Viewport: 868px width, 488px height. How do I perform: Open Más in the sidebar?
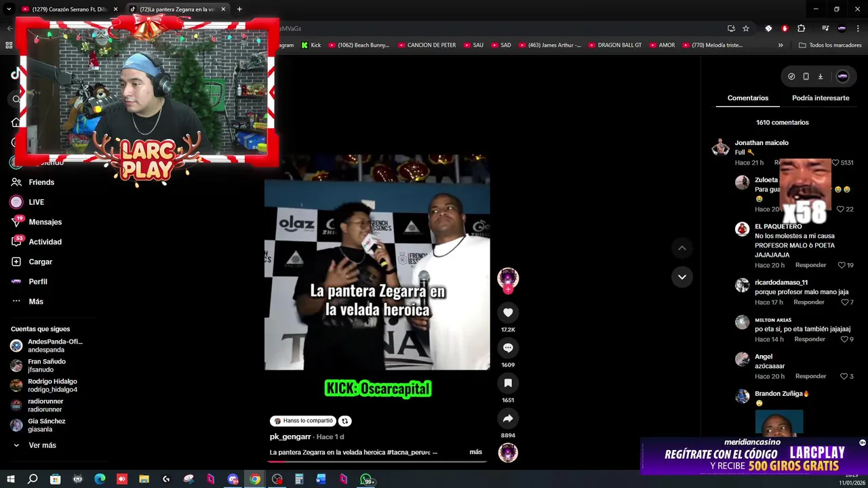tap(36, 302)
